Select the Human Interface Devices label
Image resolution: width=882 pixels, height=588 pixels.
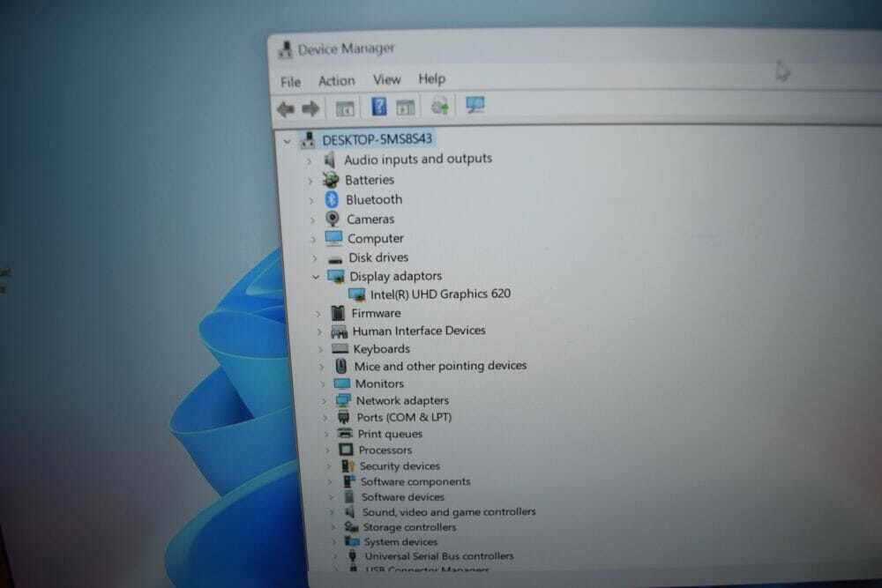tap(418, 331)
